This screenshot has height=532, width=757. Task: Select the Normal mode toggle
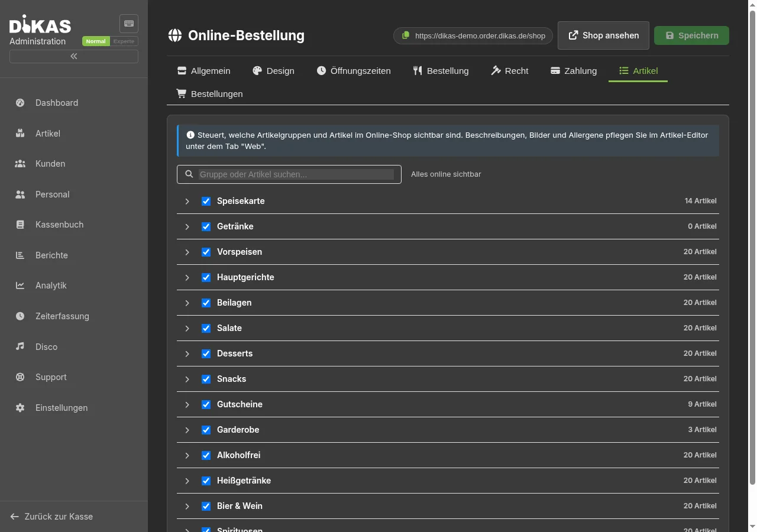pos(96,41)
